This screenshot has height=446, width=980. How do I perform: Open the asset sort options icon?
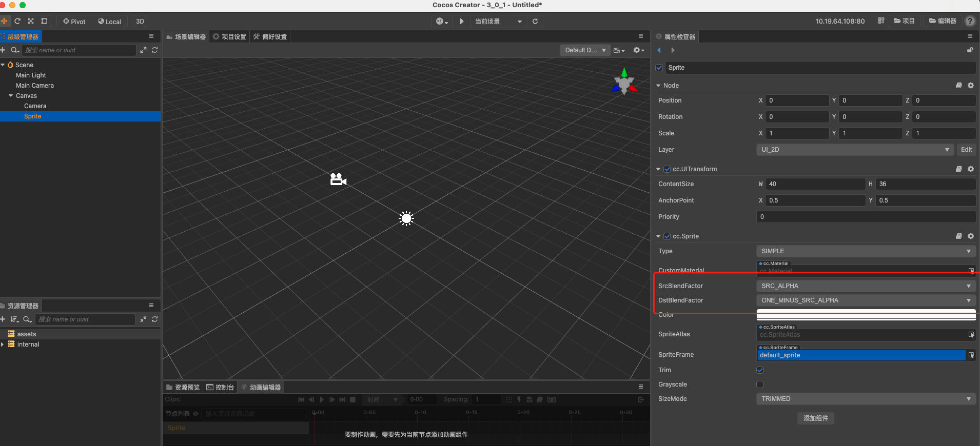14,319
